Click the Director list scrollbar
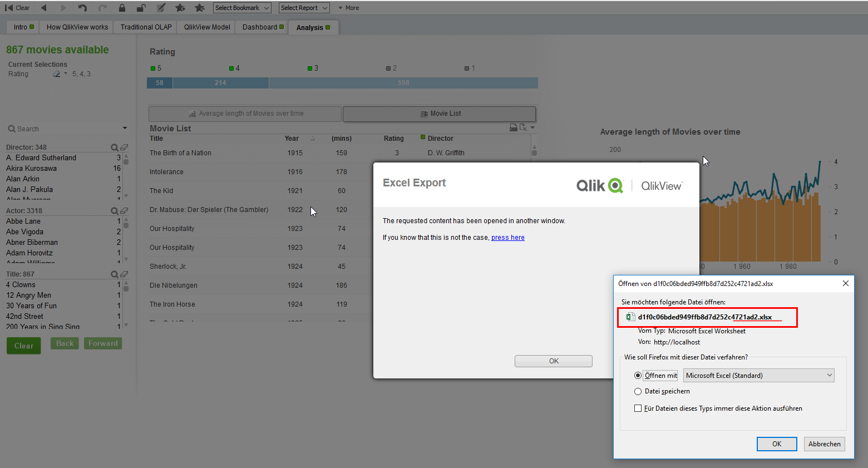This screenshot has height=468, width=868. 126,176
